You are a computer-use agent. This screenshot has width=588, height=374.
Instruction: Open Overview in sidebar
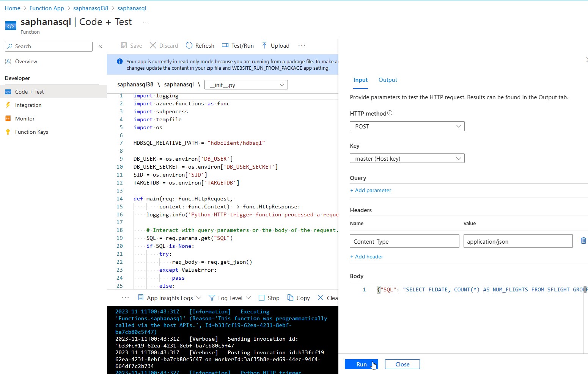click(x=26, y=61)
